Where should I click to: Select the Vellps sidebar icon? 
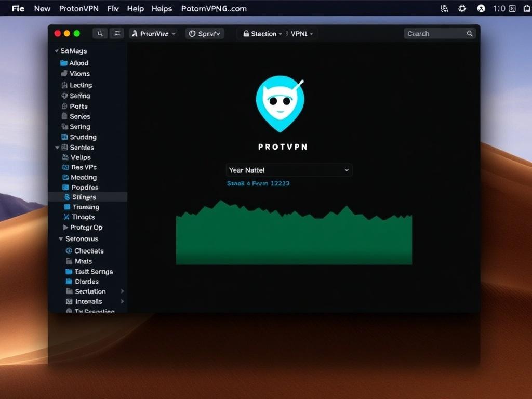point(65,157)
